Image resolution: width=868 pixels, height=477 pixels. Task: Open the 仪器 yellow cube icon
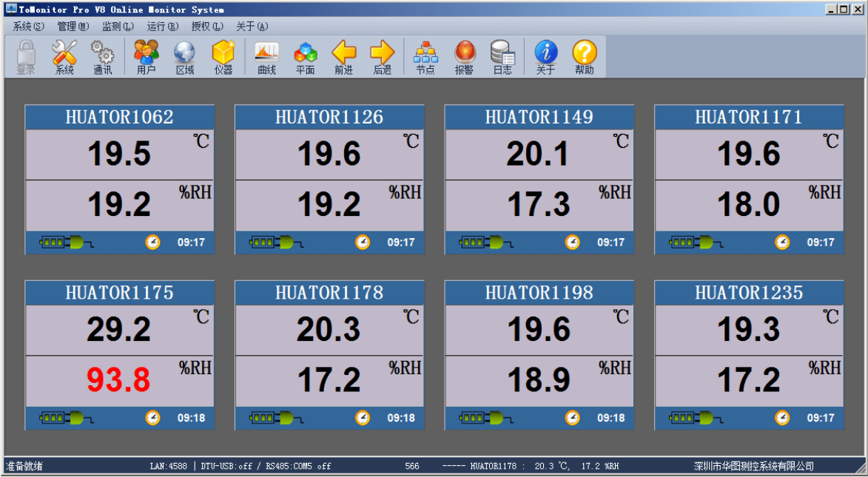223,56
